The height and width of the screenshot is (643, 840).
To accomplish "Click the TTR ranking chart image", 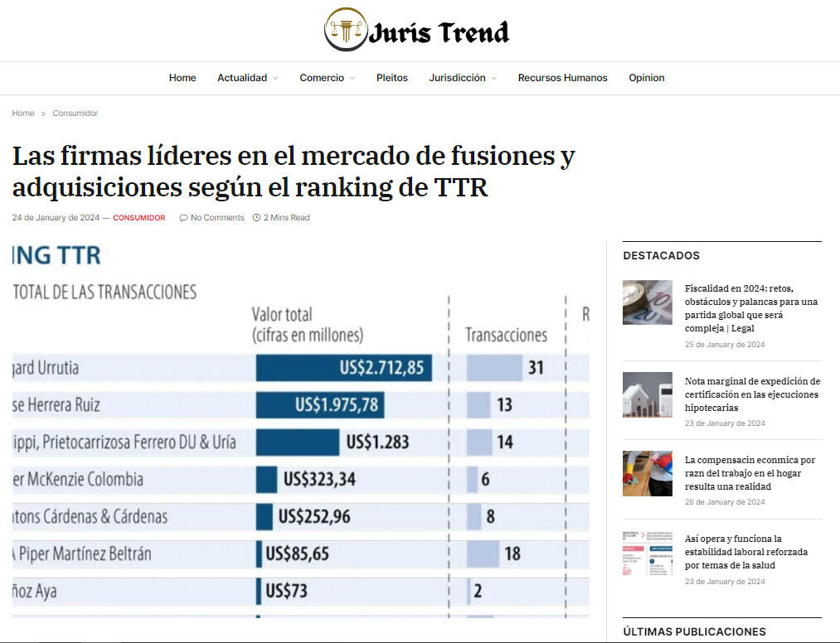I will click(301, 429).
